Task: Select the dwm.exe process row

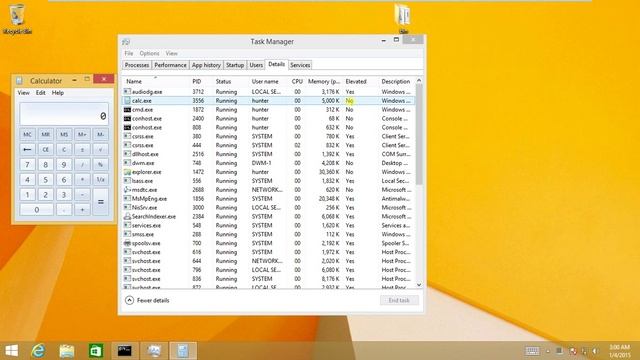Action: click(x=269, y=163)
